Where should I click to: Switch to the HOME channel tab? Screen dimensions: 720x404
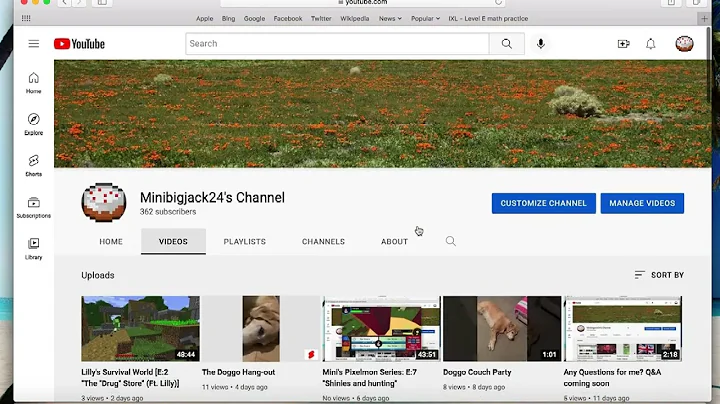coord(111,241)
